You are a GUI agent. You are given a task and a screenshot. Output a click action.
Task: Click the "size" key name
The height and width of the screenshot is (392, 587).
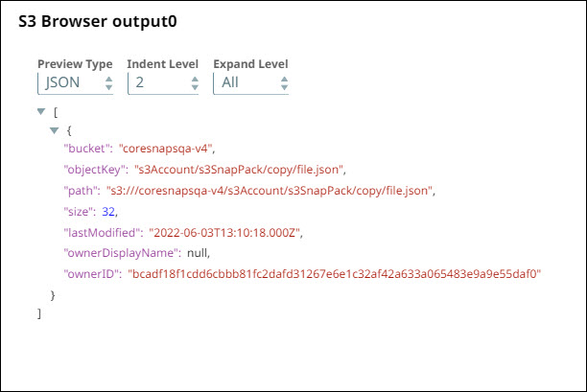pos(79,211)
